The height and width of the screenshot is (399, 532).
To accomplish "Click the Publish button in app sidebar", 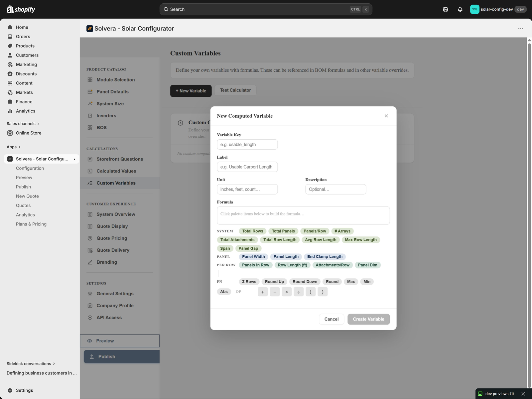I will [x=122, y=357].
